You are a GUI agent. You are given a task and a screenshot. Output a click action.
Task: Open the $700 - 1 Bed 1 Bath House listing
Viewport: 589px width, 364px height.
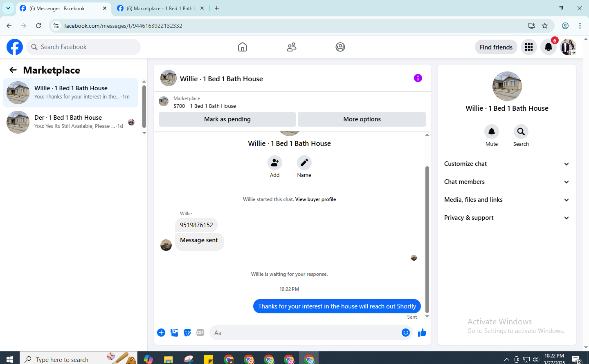click(x=205, y=106)
